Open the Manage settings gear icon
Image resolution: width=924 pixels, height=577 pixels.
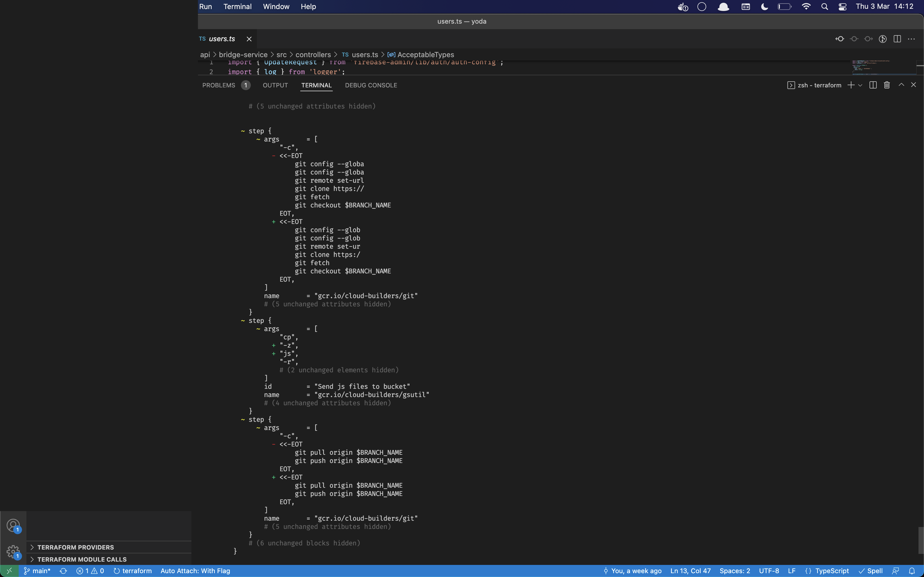click(13, 552)
